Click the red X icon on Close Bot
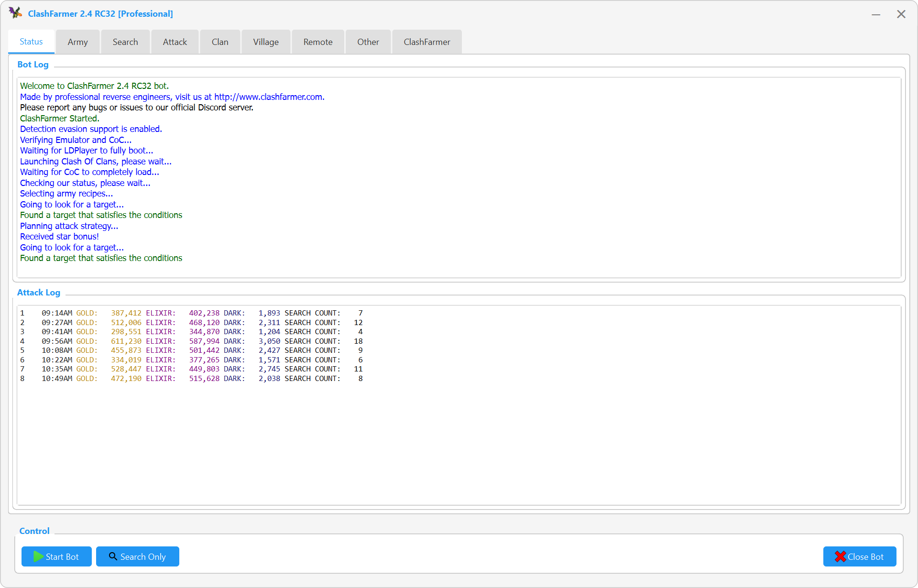The width and height of the screenshot is (918, 588). 840,556
